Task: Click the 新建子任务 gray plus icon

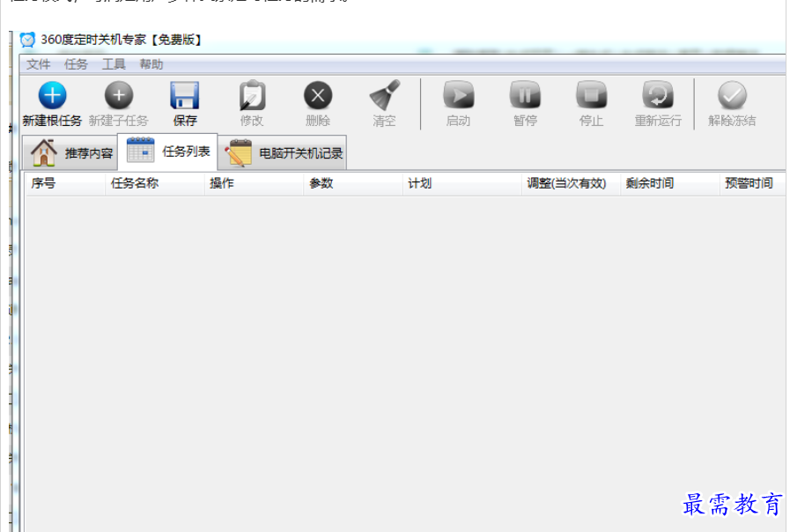Action: [x=119, y=95]
